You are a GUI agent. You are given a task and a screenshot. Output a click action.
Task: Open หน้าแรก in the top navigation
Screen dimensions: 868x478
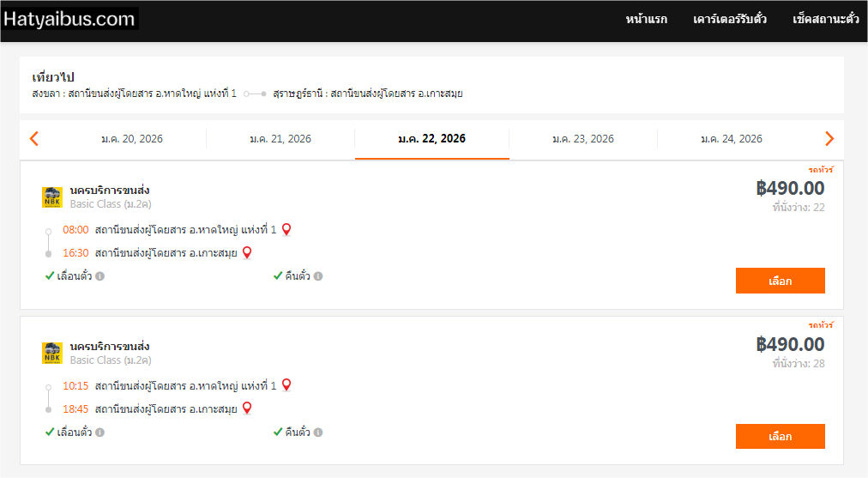click(x=647, y=20)
